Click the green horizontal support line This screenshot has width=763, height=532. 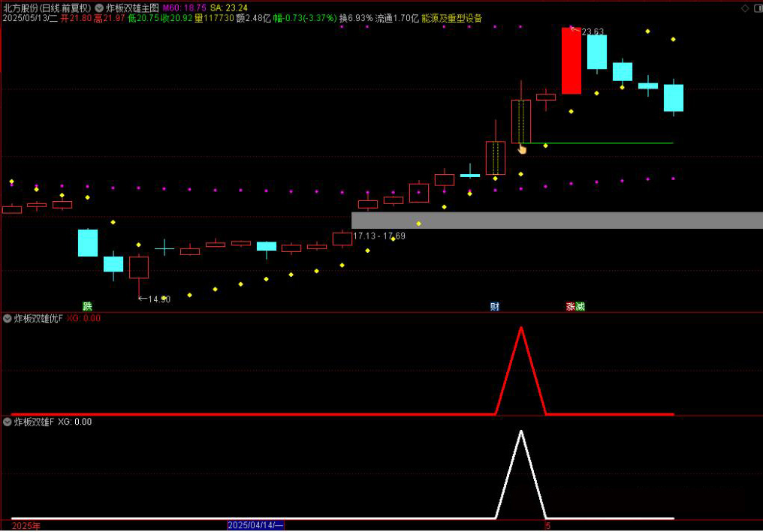pos(601,143)
